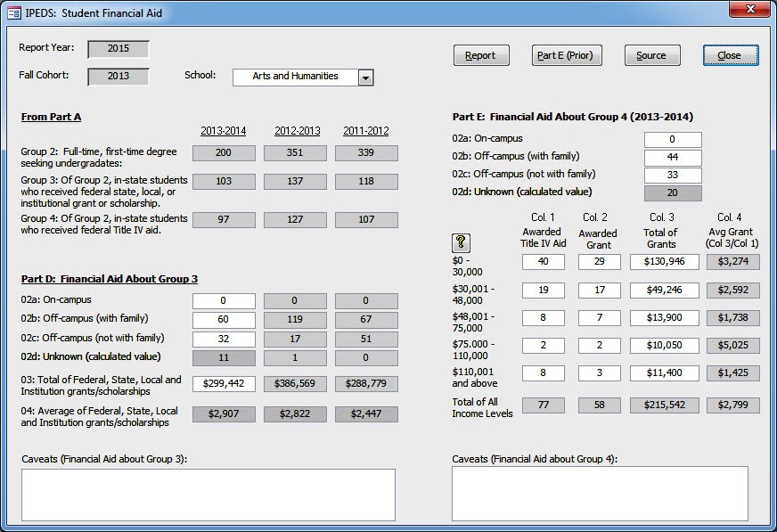Select the Arts and Humanities school combo box
The image size is (777, 532).
pyautogui.click(x=303, y=78)
